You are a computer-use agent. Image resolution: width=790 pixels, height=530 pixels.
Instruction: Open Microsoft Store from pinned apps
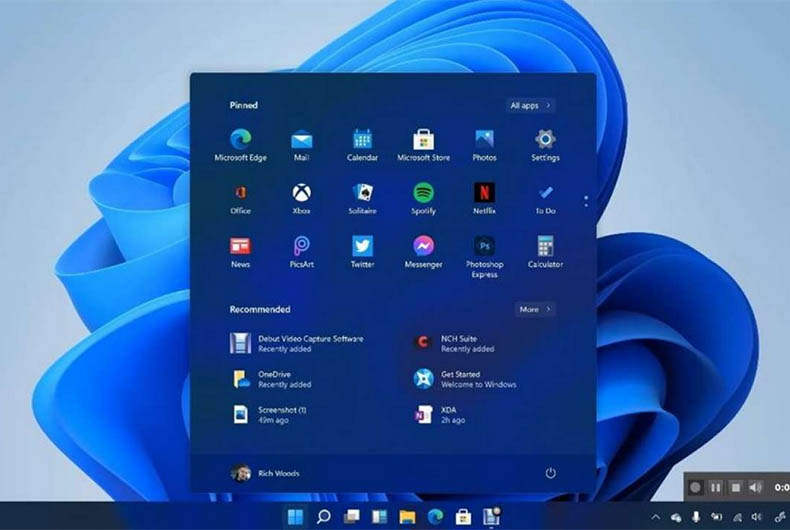pos(423,145)
